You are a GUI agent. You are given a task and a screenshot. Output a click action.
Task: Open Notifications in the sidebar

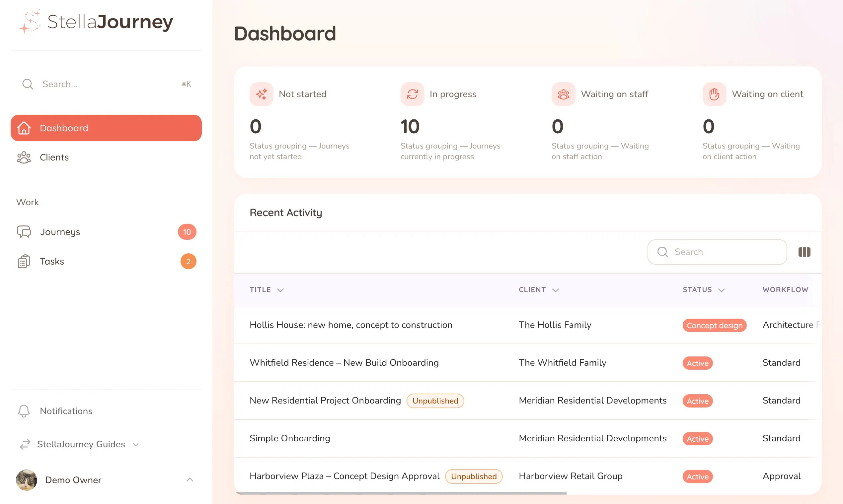[x=106, y=411]
